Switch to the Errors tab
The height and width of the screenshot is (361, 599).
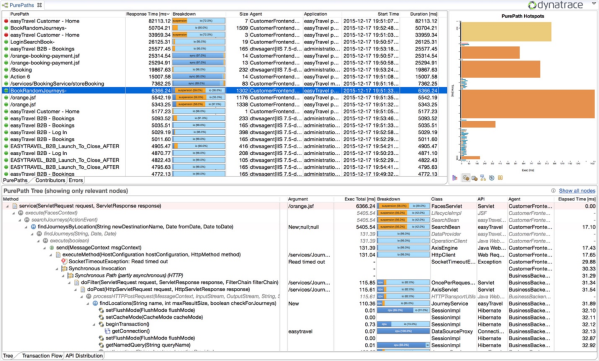(x=76, y=180)
